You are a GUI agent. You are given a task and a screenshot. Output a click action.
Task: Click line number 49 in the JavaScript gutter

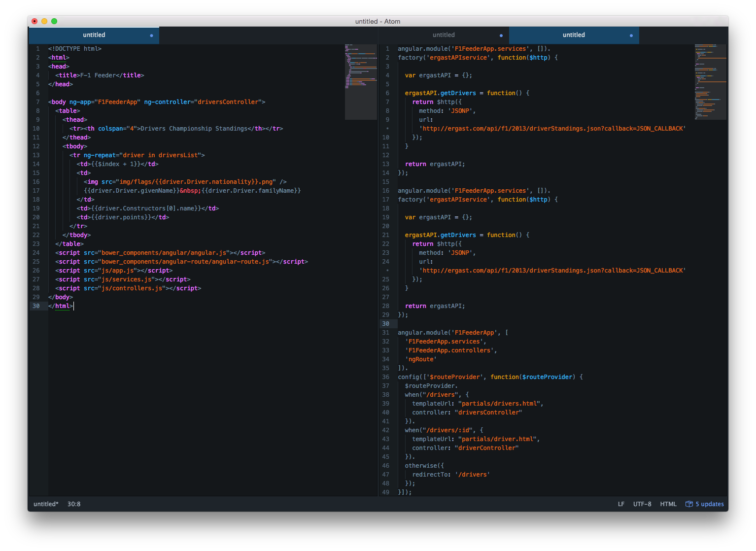[x=386, y=492]
